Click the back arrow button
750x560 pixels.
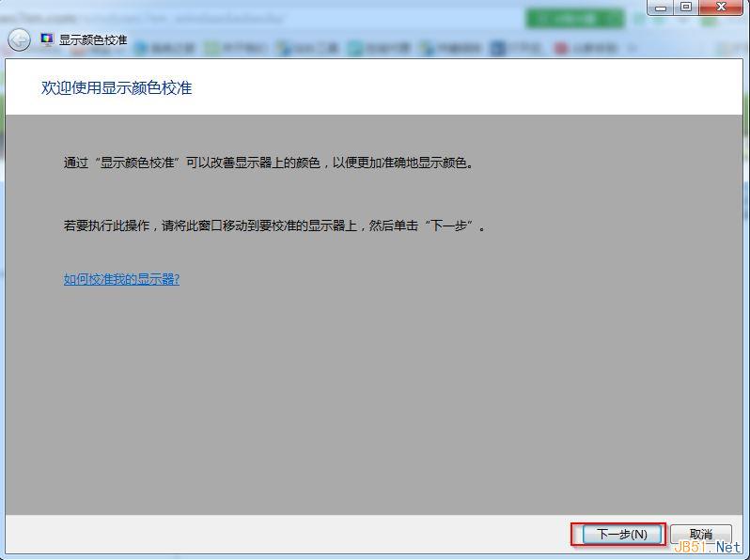(19, 39)
